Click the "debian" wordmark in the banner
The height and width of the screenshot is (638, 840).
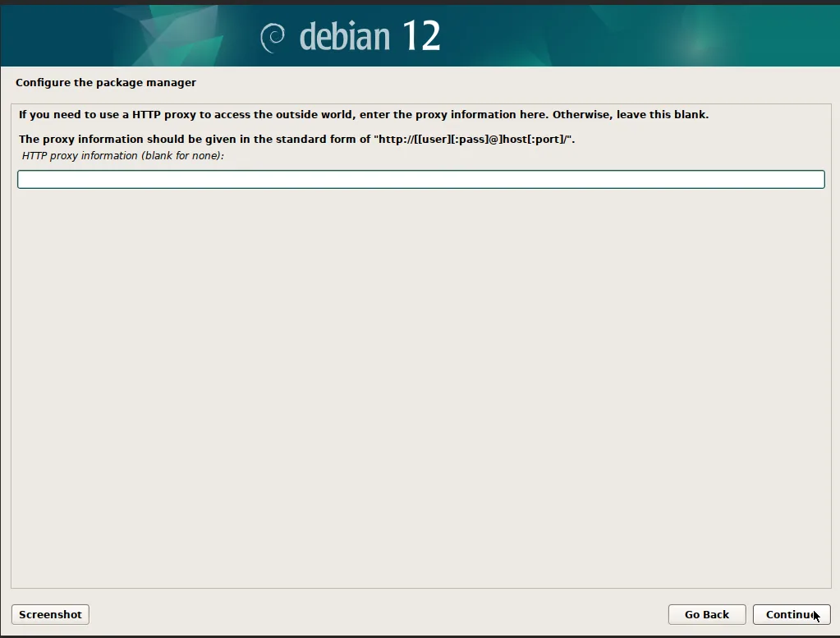point(343,37)
